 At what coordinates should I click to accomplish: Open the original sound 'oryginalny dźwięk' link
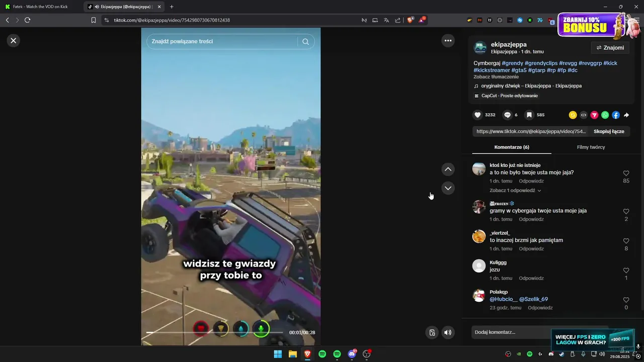tap(531, 86)
